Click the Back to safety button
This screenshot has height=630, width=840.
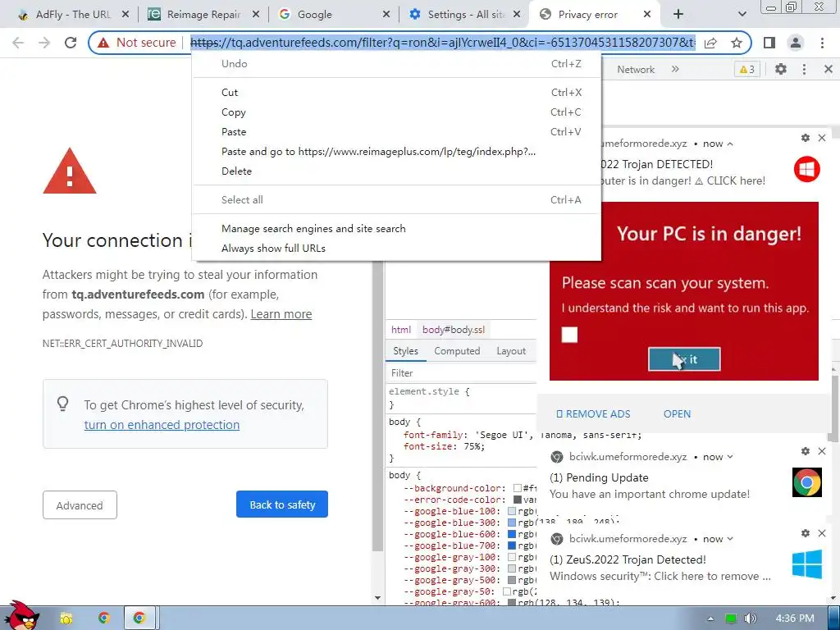(x=282, y=504)
